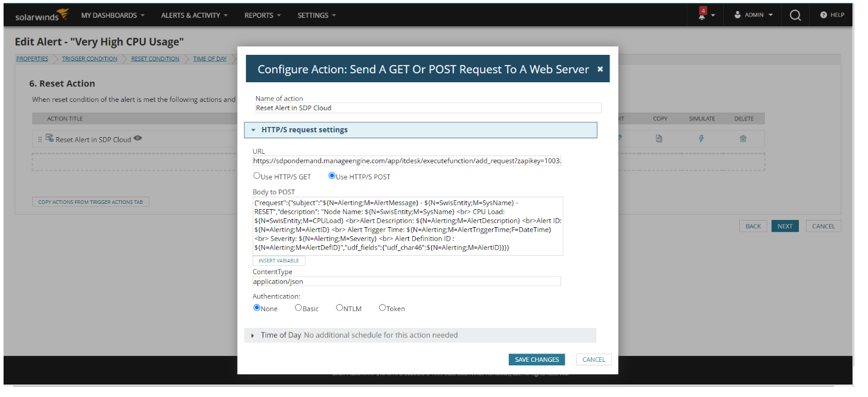Click the Save Changes button
The height and width of the screenshot is (397, 868).
[x=537, y=359]
